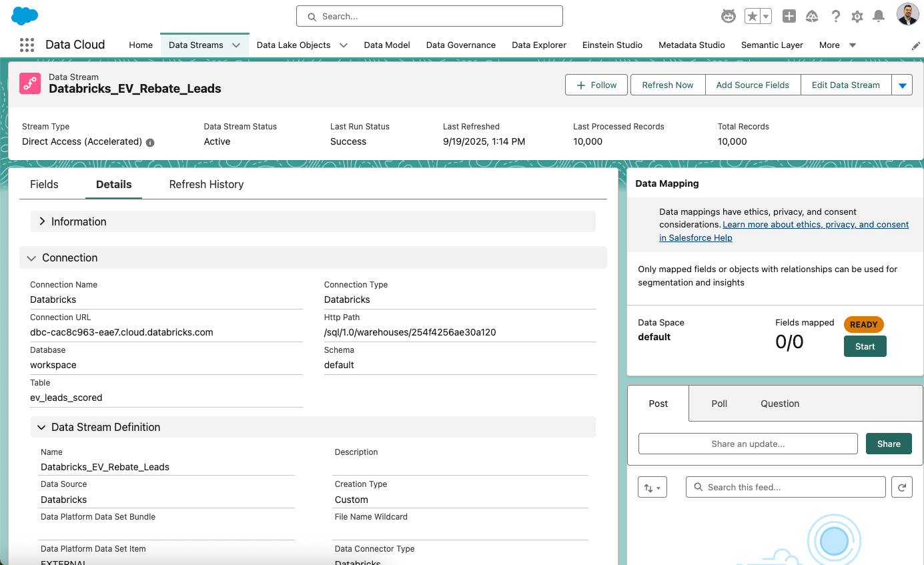Click the feed sort options icon

652,488
